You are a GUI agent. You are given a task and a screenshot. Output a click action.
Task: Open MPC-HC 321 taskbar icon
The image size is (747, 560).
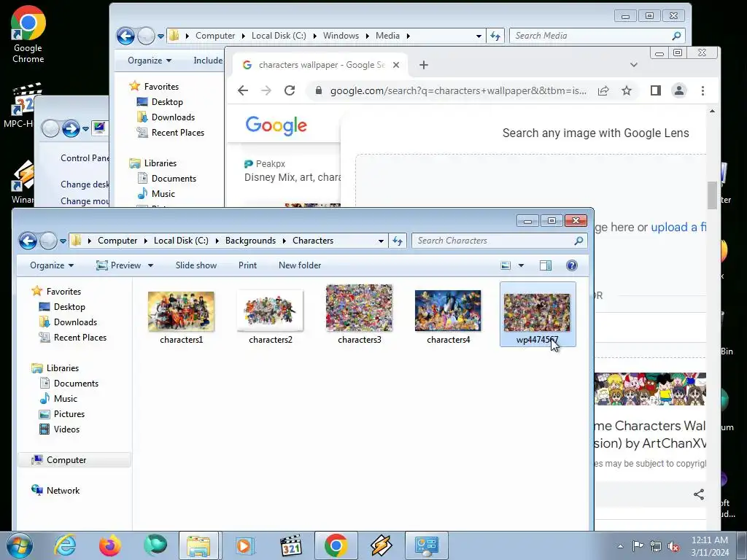click(x=290, y=545)
